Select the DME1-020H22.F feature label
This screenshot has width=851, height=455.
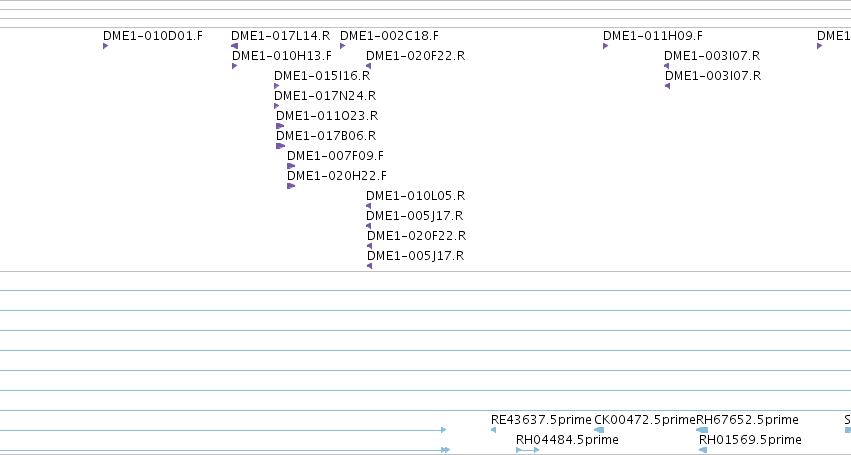[336, 176]
